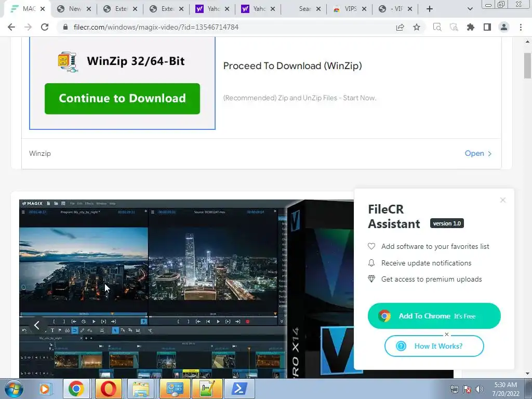The image size is (532, 399).
Task: Click the WinZip archive icon
Action: tap(68, 62)
